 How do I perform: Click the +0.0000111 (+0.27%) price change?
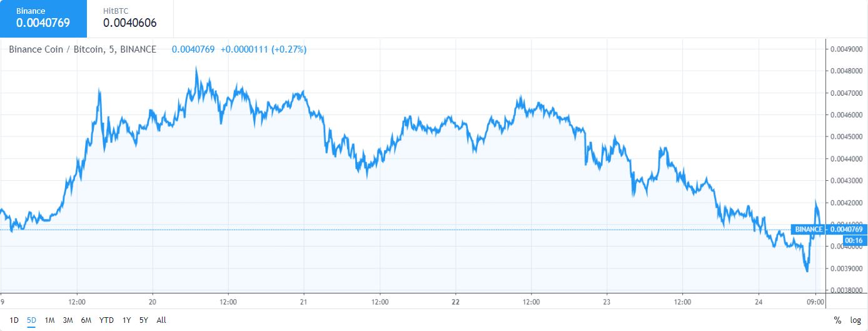point(263,49)
